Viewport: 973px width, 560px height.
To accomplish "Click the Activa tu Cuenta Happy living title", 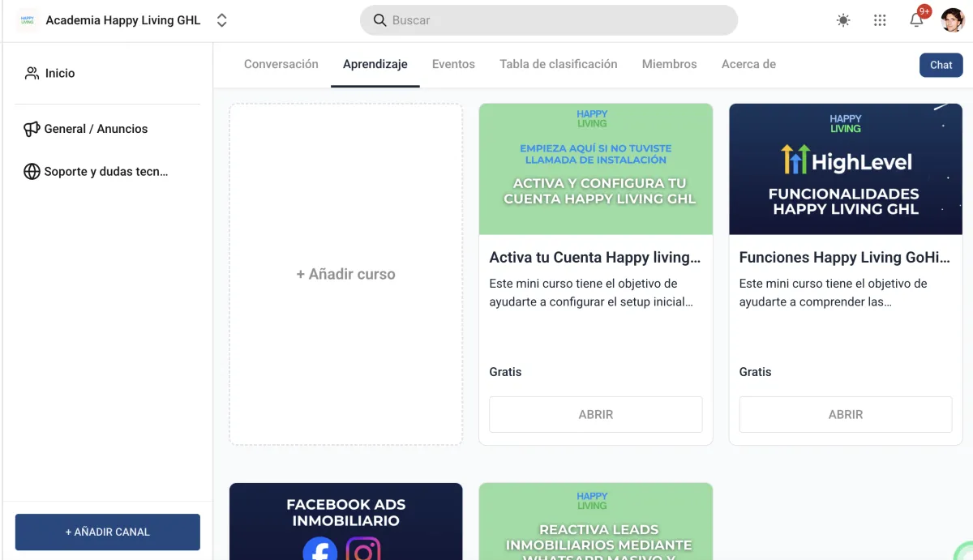I will tap(595, 258).
